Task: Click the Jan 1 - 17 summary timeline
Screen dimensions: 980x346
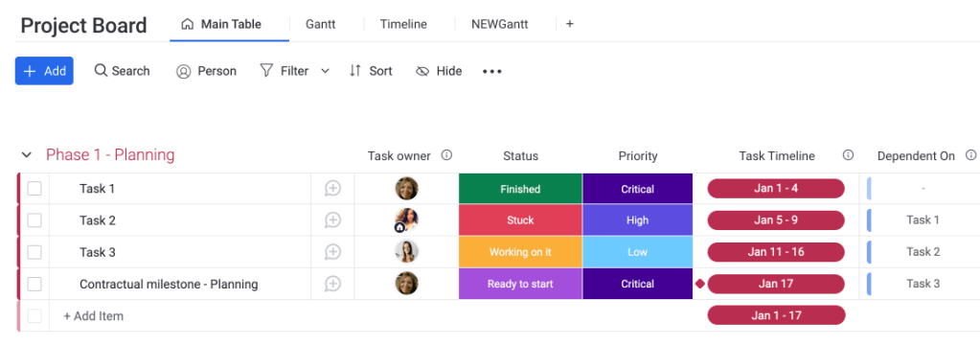Action: click(x=776, y=315)
